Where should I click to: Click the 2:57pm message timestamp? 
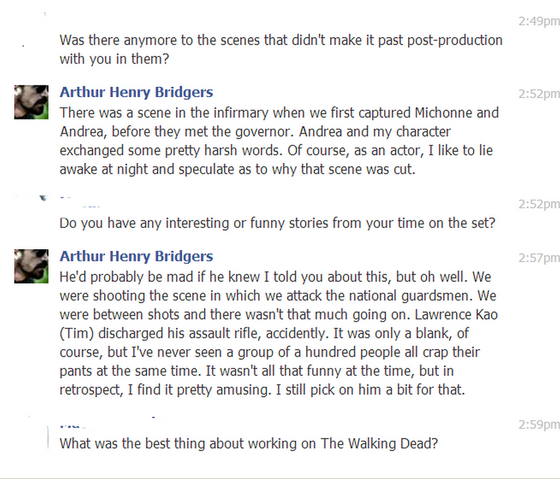[x=539, y=258]
